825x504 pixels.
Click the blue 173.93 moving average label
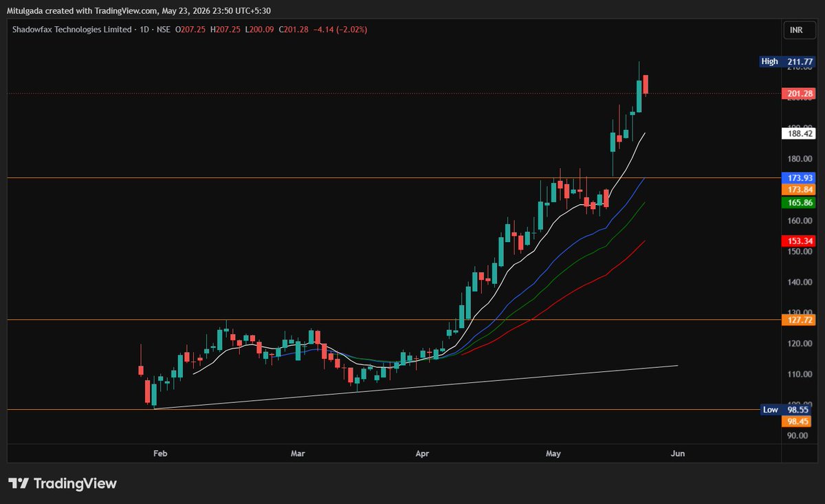799,177
